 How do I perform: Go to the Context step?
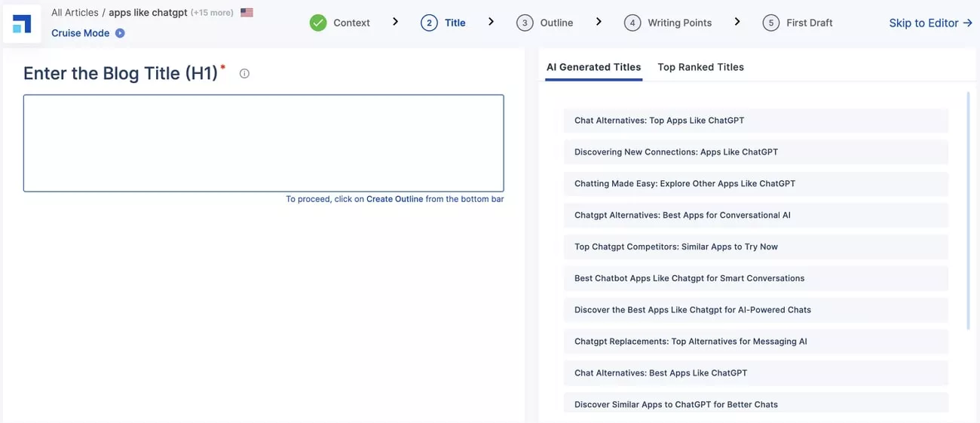351,23
